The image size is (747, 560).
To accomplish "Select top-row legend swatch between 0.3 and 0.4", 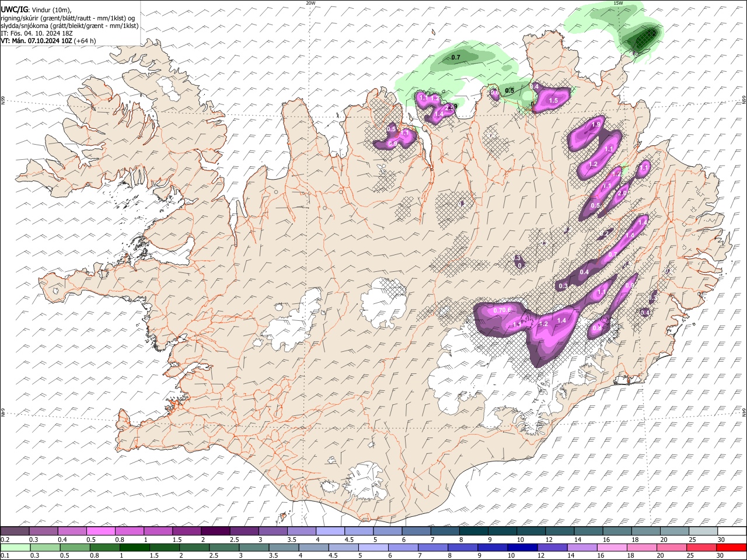I will pyautogui.click(x=43, y=531).
